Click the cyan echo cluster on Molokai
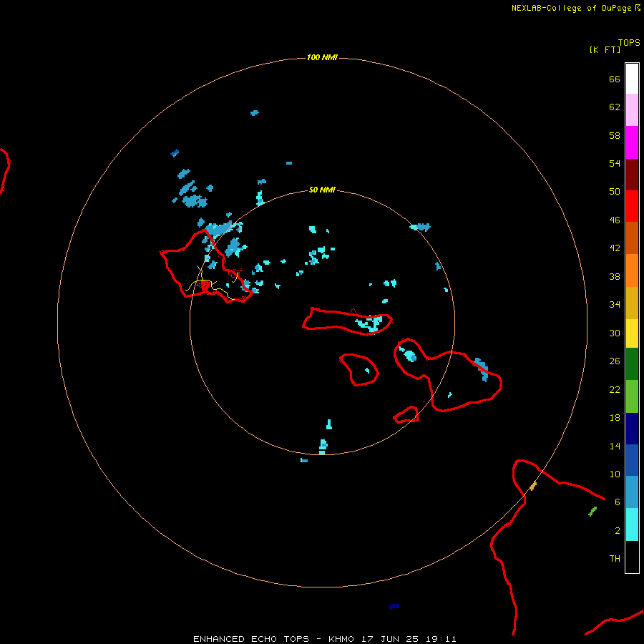Image resolution: width=644 pixels, height=644 pixels. (369, 323)
